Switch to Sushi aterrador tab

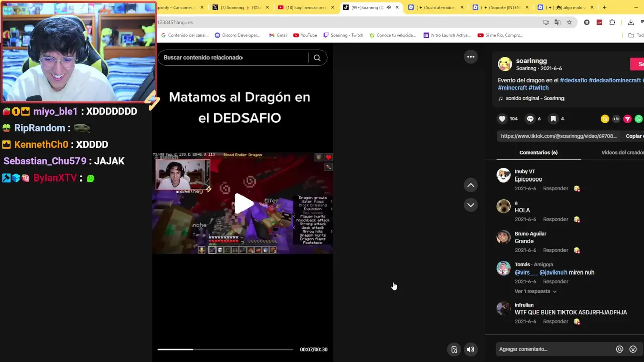tap(436, 7)
